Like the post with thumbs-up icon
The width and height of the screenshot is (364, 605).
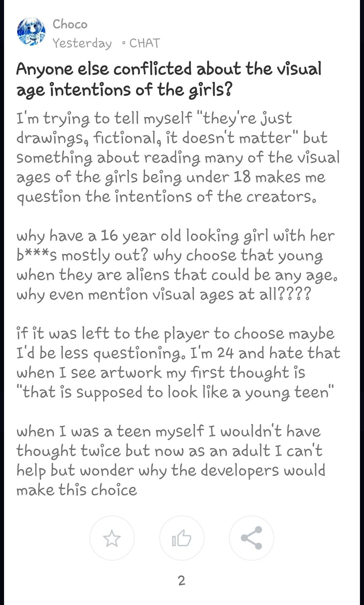coord(182,538)
